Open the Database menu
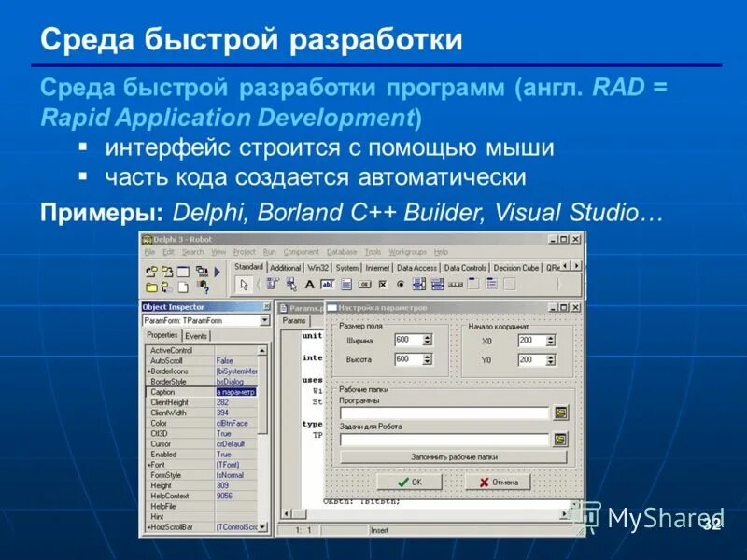This screenshot has width=747, height=560. [342, 252]
